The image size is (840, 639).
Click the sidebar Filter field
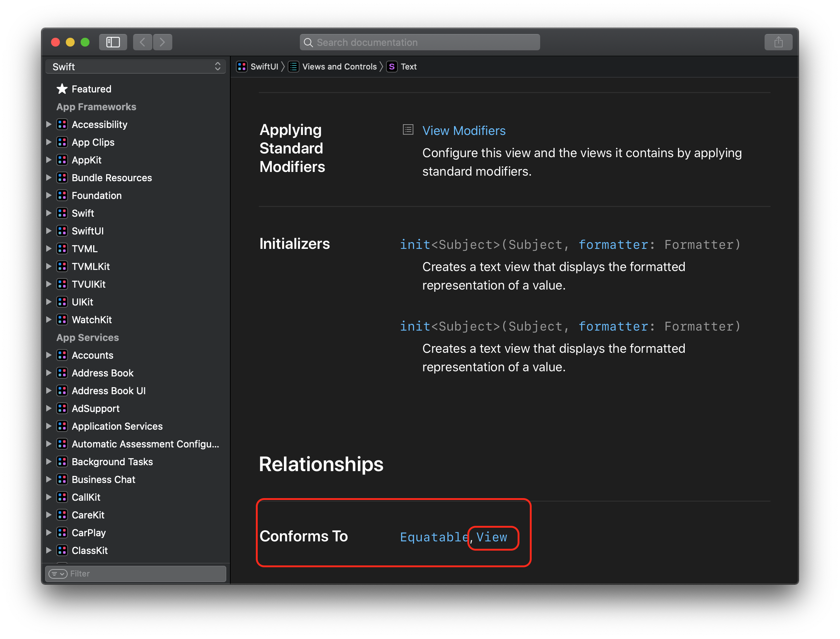point(145,574)
